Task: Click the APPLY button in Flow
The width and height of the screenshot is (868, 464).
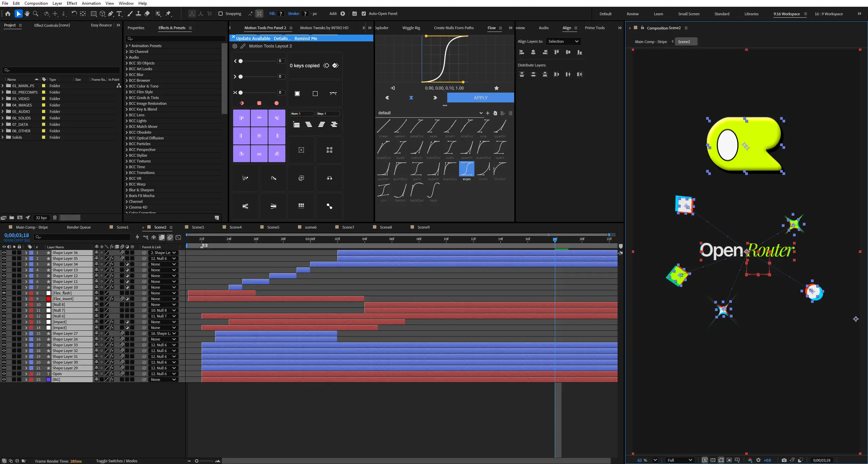Action: (x=480, y=98)
